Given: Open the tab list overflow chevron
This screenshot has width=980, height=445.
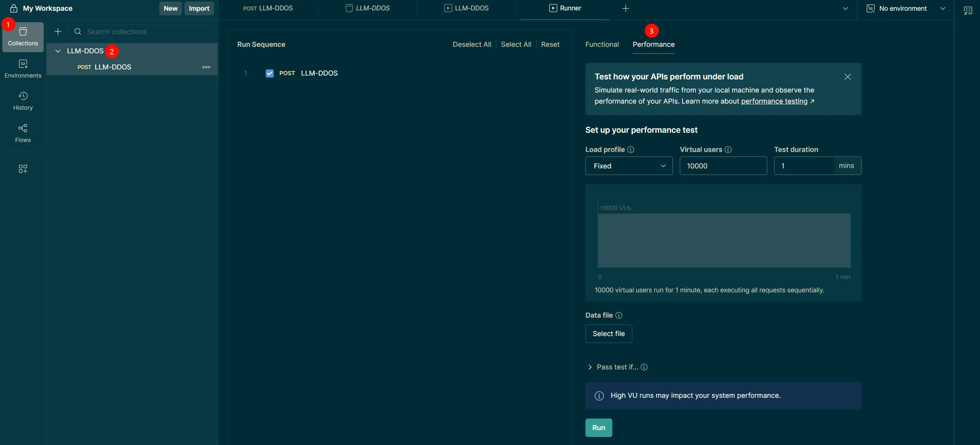Looking at the screenshot, I should [845, 8].
